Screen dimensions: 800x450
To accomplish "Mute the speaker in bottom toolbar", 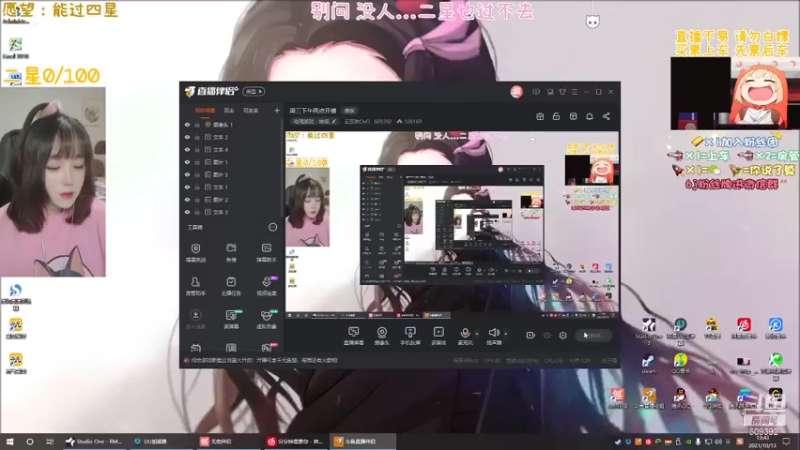I will (493, 336).
